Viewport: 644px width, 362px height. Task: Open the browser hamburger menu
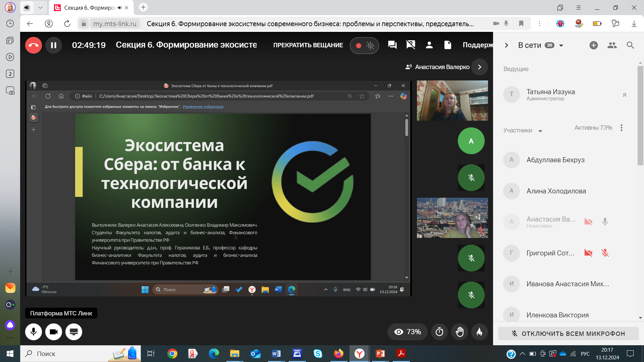579,7
